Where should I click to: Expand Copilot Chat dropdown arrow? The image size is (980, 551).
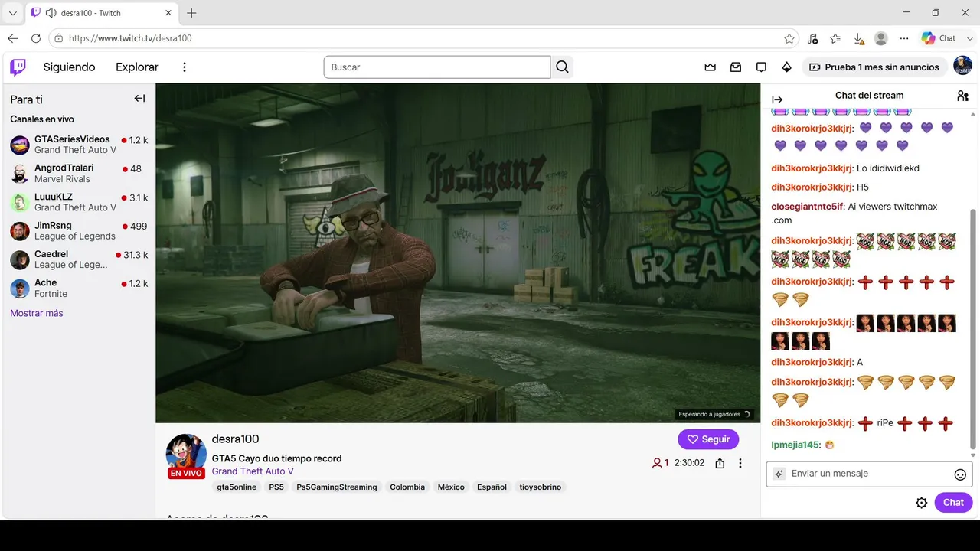click(969, 38)
